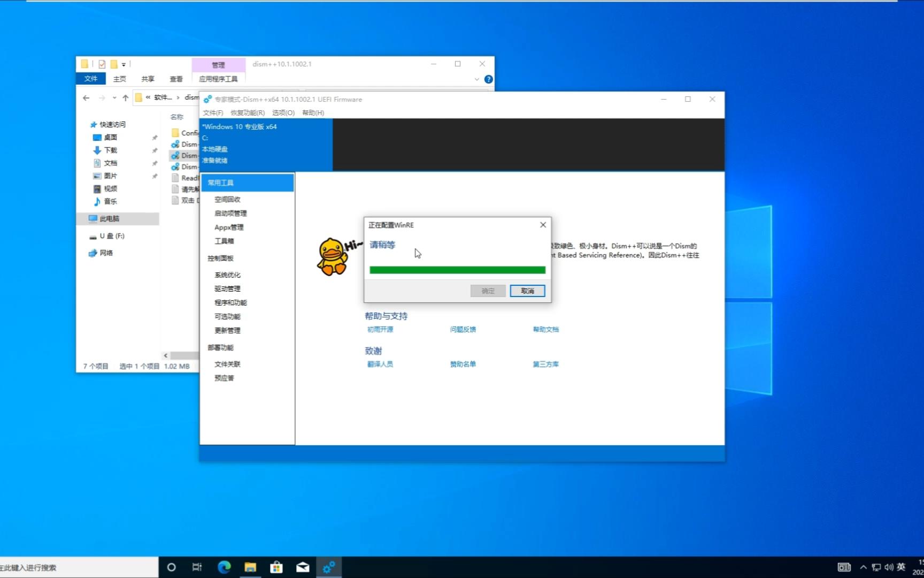This screenshot has height=578, width=924.
Task: Select 可选功能 in Dism++ sidebar
Action: (227, 316)
